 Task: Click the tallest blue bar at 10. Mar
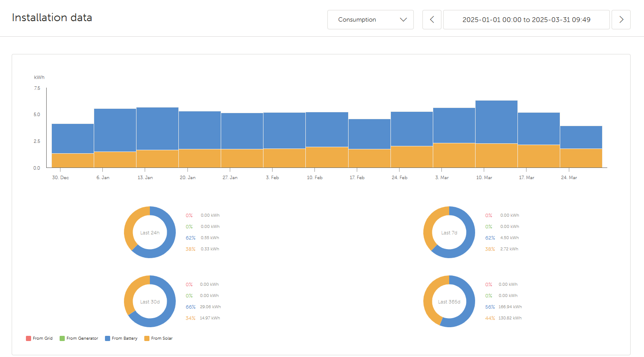(496, 122)
